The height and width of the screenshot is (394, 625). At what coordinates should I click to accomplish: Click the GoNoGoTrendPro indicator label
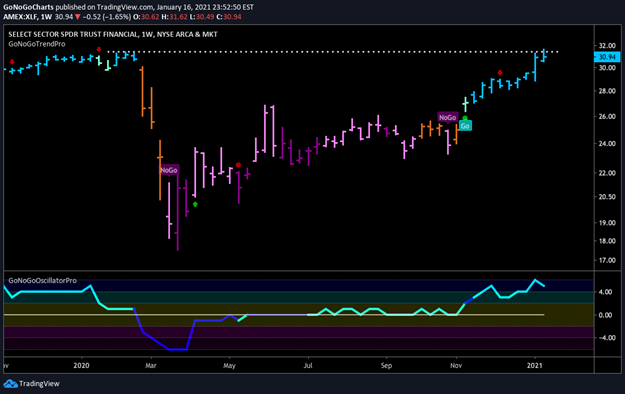[37, 44]
